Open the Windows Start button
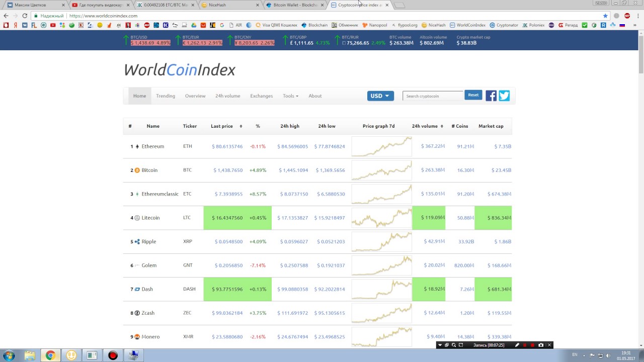Viewport: 644px width, 362px height. point(9,355)
